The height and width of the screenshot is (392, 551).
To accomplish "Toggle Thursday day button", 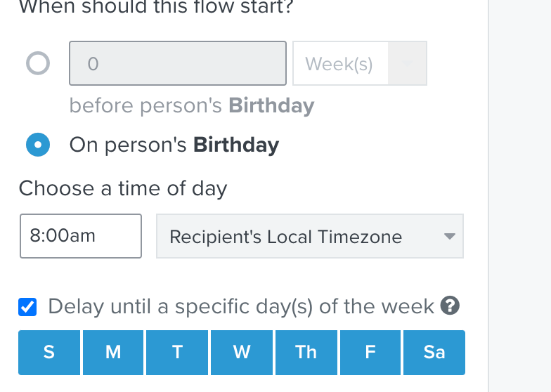I will 306,353.
